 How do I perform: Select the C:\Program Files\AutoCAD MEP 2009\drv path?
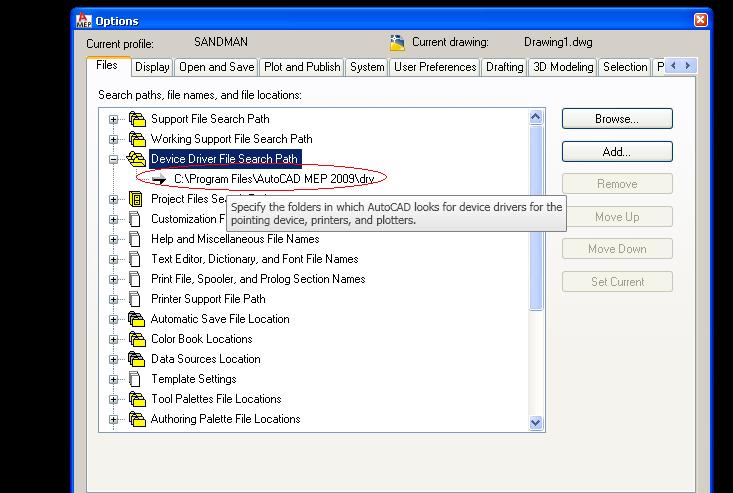[x=274, y=179]
